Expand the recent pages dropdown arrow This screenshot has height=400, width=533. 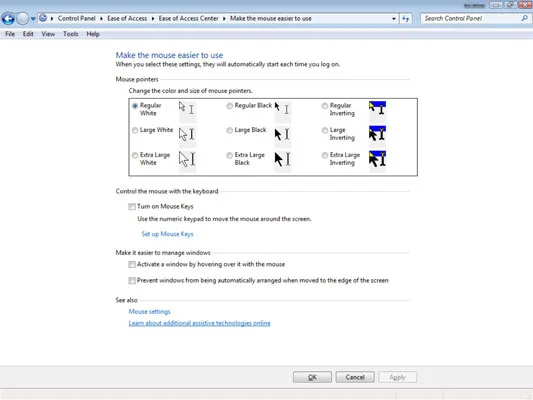tap(33, 19)
